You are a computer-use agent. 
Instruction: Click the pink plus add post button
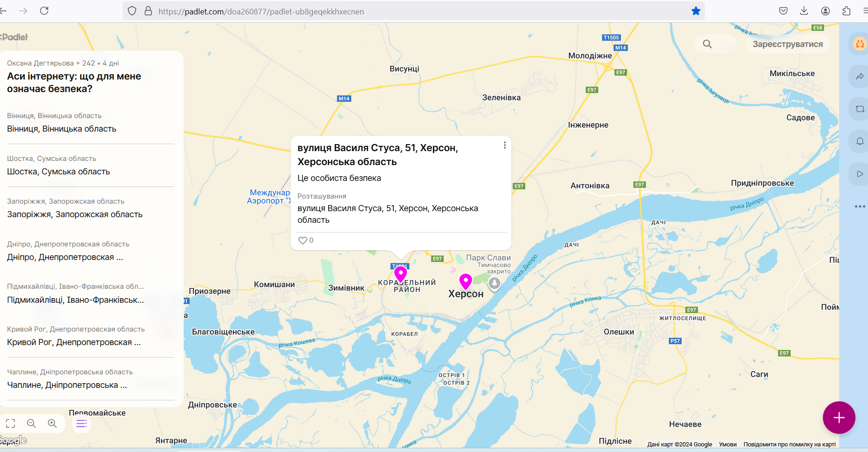tap(839, 418)
